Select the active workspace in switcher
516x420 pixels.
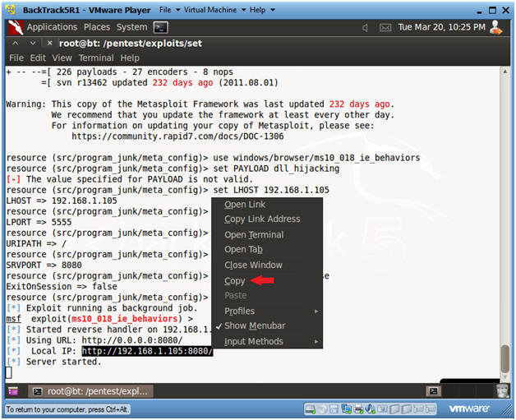pyautogui.click(x=433, y=391)
